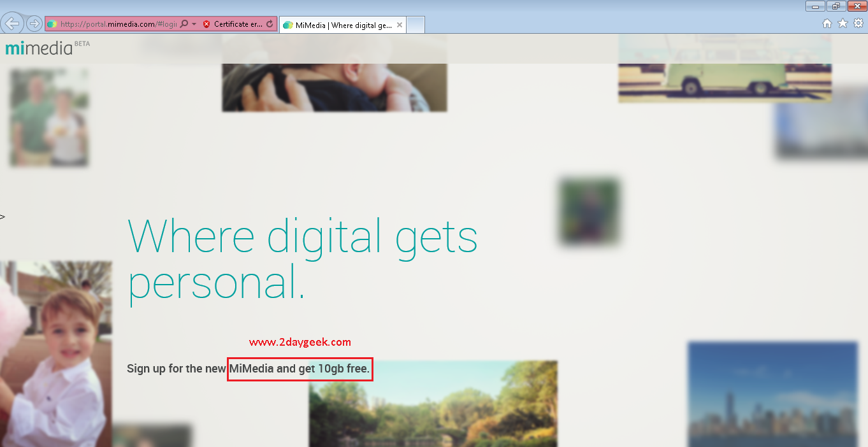Open the address bar autocomplete dropdown arrow
This screenshot has height=447, width=868.
pos(194,24)
